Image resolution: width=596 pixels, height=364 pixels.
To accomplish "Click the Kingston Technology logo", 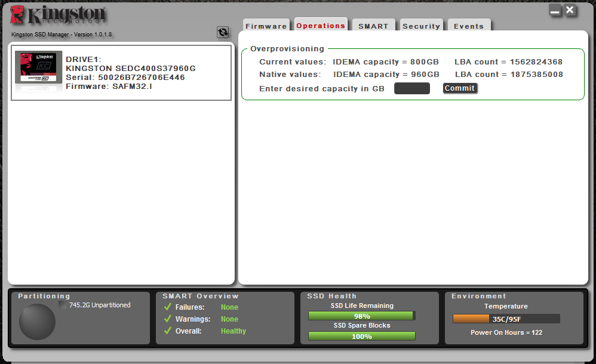I will 58,17.
